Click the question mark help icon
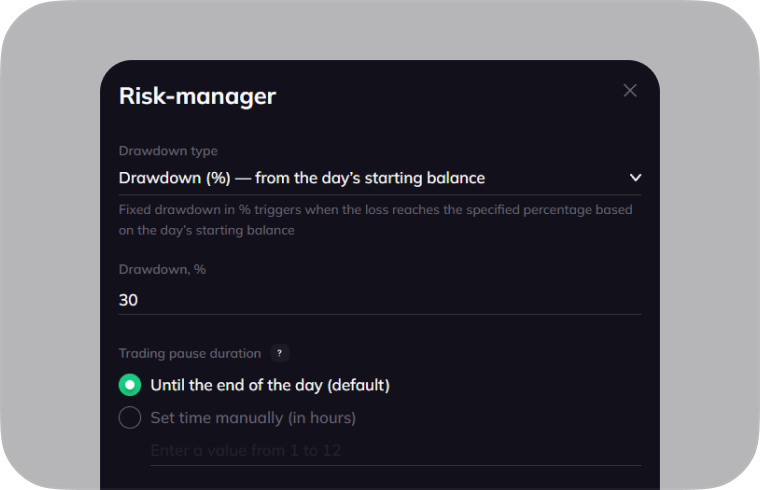The width and height of the screenshot is (760, 490). point(280,353)
